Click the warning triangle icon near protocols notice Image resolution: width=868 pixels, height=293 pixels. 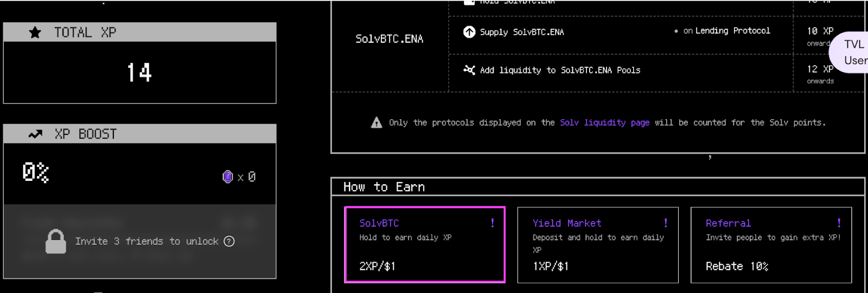click(376, 122)
